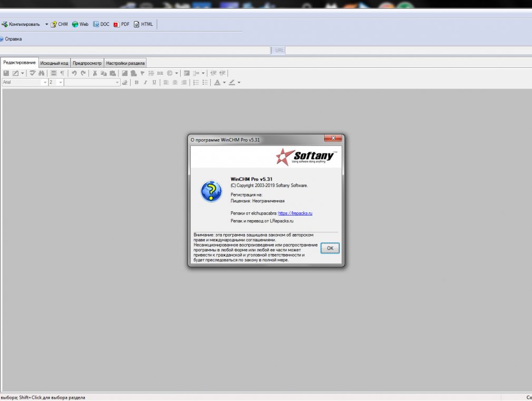Image resolution: width=532 pixels, height=401 pixels.
Task: Click the globe question mark icon
Action: 211,191
